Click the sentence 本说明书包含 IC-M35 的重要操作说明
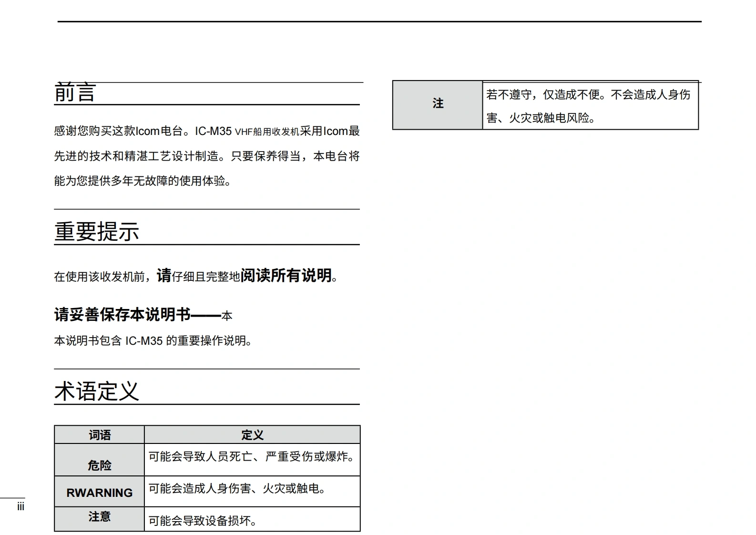This screenshot has height=535, width=756. [153, 341]
